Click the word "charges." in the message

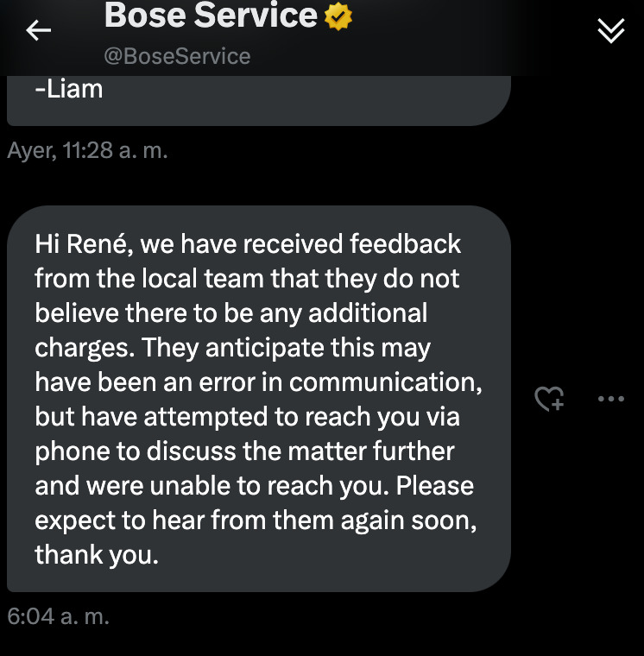[x=85, y=348]
